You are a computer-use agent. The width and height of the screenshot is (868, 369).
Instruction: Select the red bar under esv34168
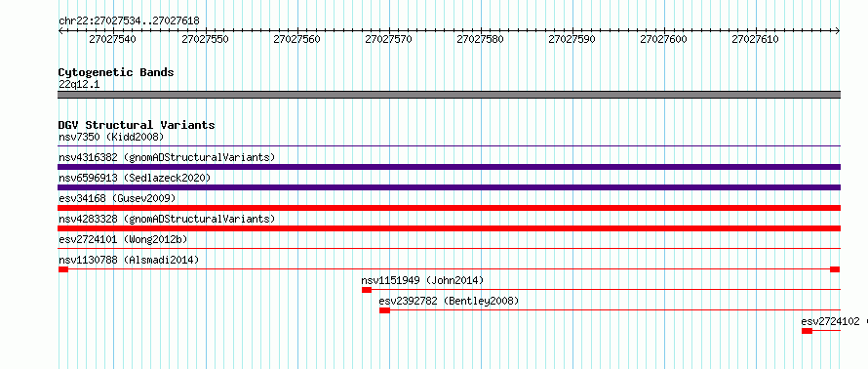[450, 208]
